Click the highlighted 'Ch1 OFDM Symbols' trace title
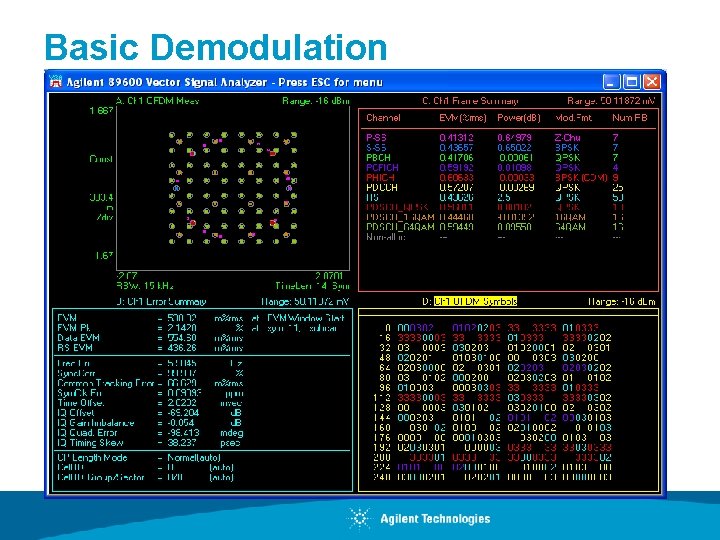The image size is (720, 540). 475,302
